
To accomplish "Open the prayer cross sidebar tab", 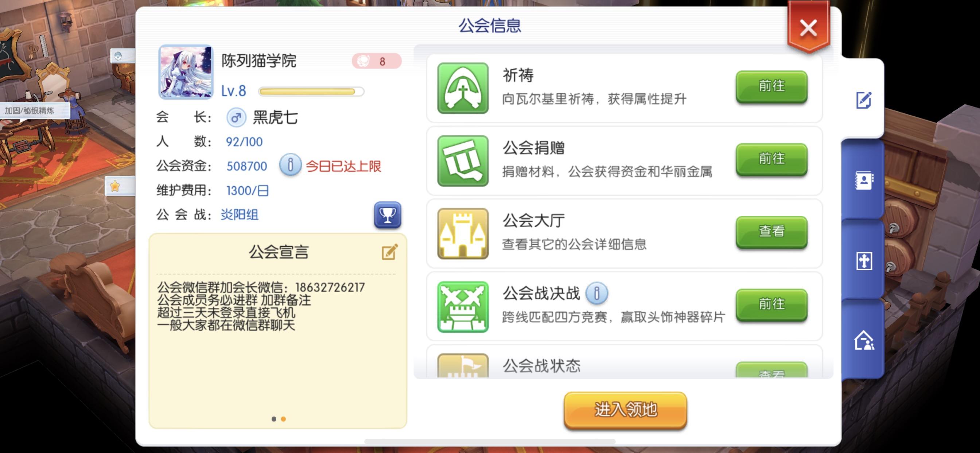I will tap(864, 261).
